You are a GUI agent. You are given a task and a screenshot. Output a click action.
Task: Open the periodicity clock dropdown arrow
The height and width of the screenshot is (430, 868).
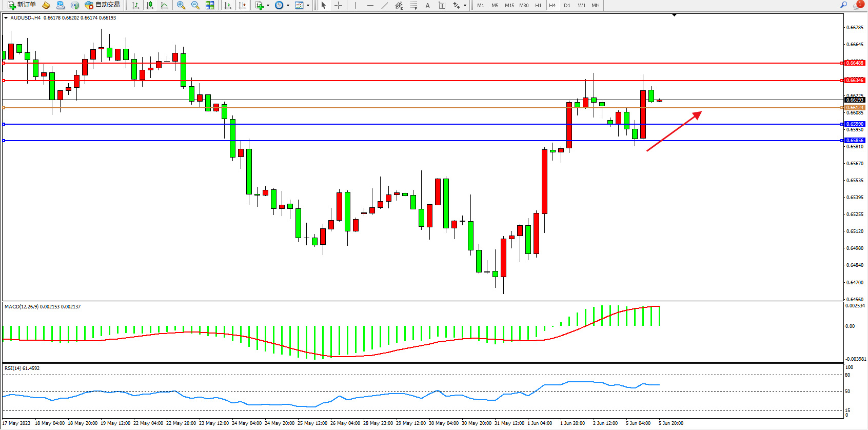pyautogui.click(x=288, y=6)
